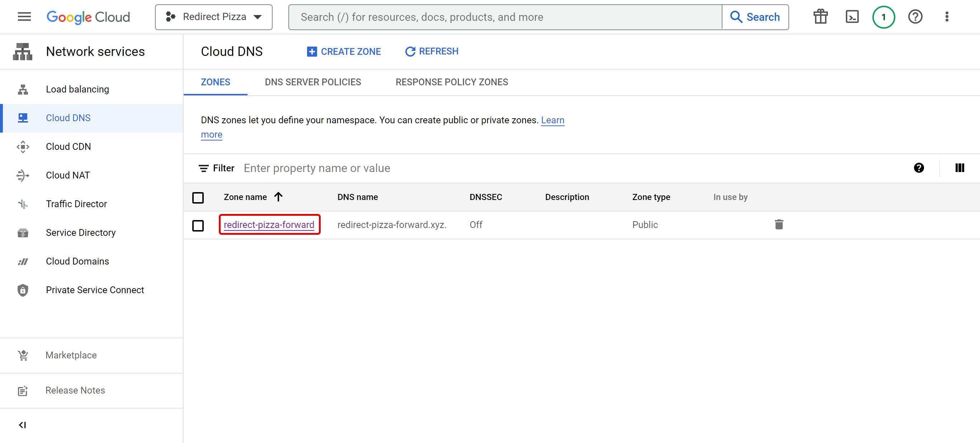980x443 pixels.
Task: Open the Redirect Pizza project selector
Action: coord(213,17)
